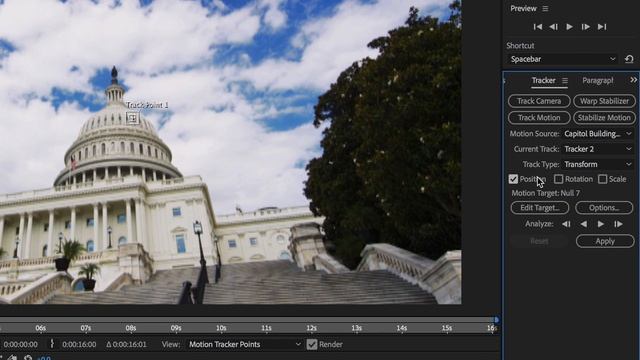Viewport: 640px width, 360px height.
Task: Apply the tracking data
Action: tap(605, 241)
